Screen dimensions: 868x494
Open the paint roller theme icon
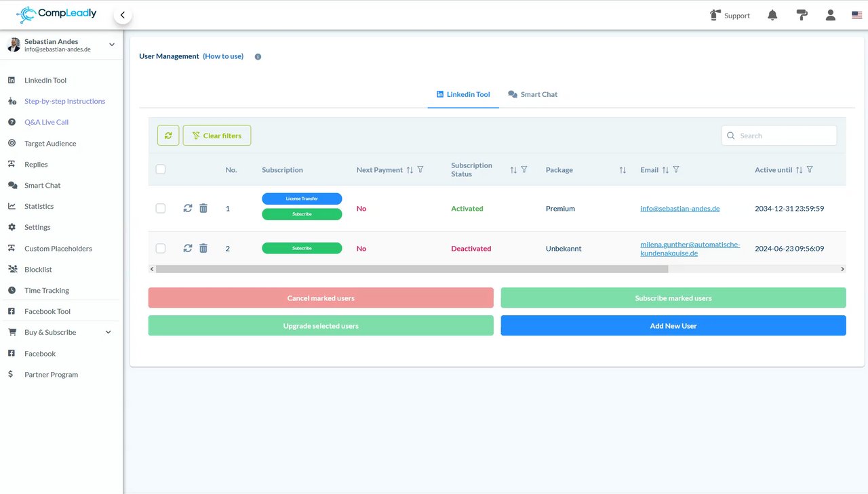[802, 15]
